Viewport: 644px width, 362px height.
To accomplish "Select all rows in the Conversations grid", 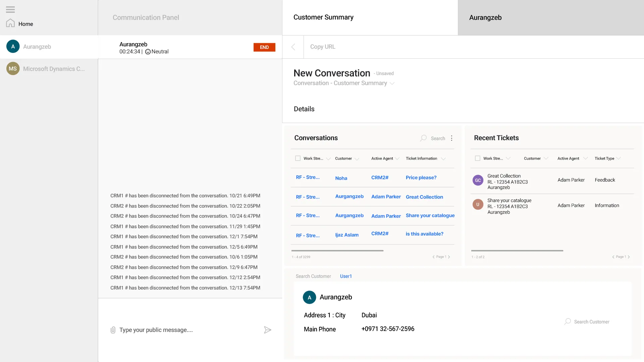I will (298, 158).
